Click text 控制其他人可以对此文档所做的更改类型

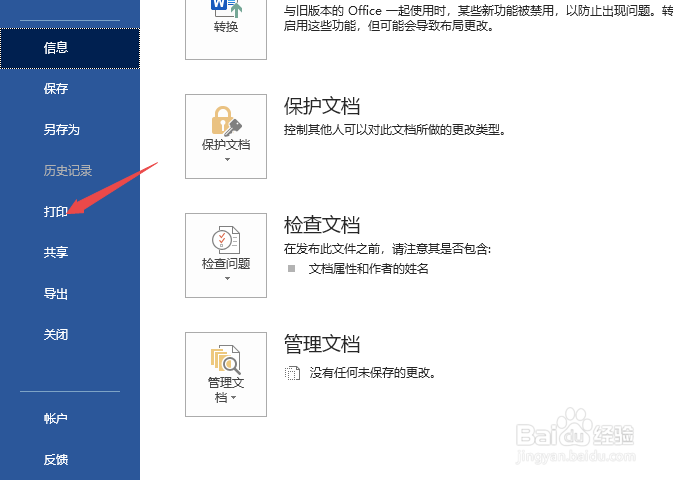(x=394, y=130)
